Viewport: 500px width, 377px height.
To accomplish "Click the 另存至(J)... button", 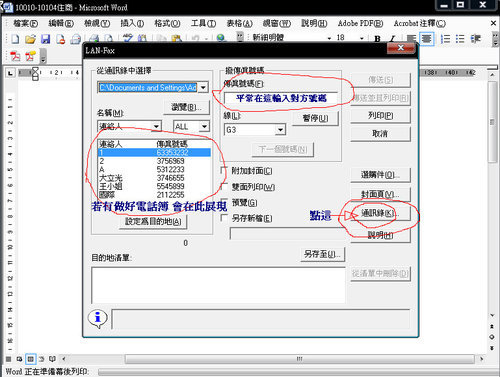I will [x=322, y=254].
